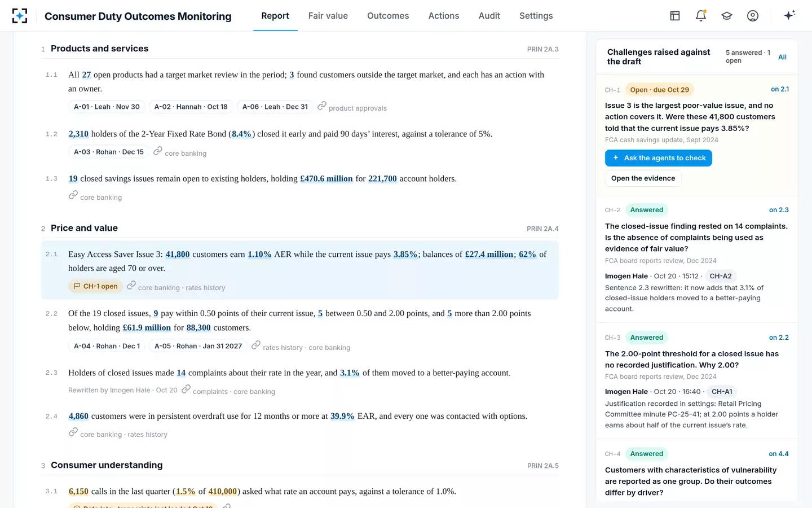
Task: Open the Actions tab
Action: coord(444,16)
